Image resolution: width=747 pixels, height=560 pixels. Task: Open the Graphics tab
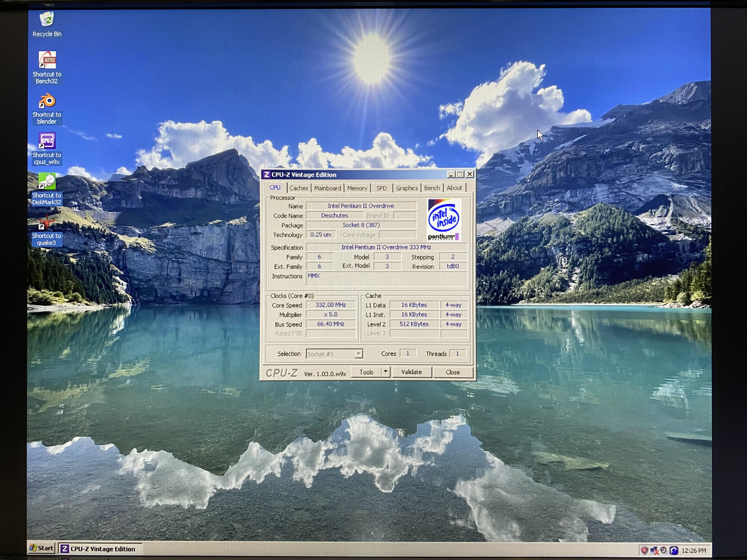(407, 188)
